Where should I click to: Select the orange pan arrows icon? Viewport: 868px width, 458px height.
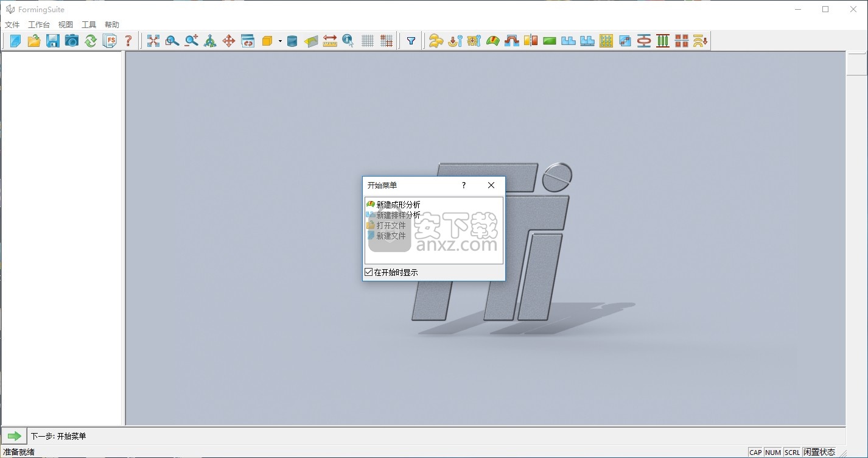pyautogui.click(x=229, y=41)
